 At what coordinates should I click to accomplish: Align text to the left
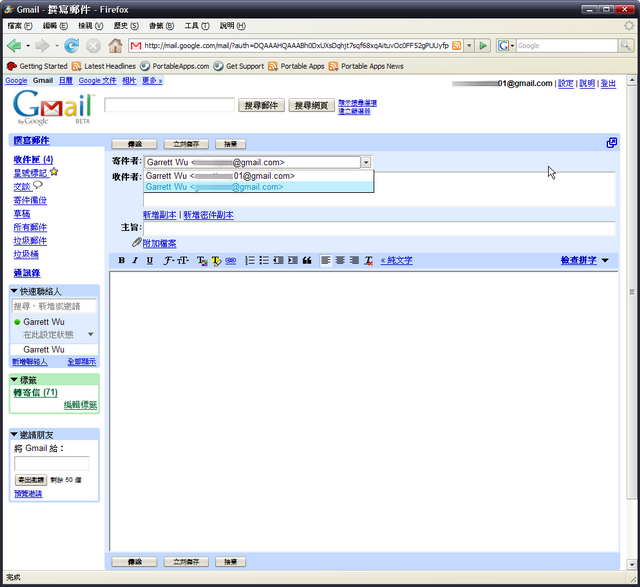326,260
